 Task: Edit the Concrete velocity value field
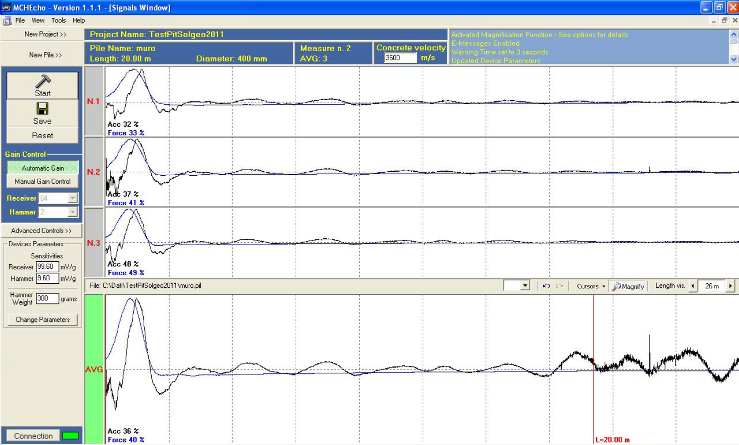tap(400, 58)
